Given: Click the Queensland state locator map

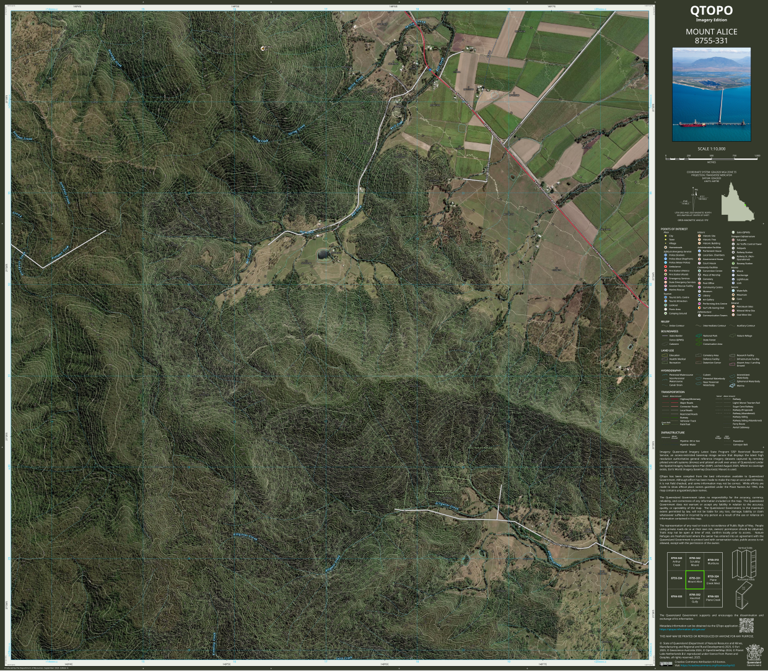Looking at the screenshot, I should pyautogui.click(x=737, y=202).
